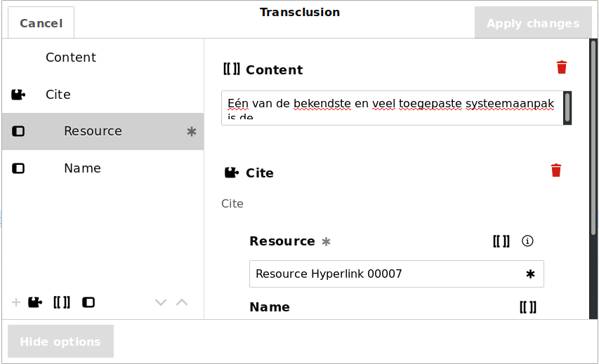This screenshot has width=599, height=364.
Task: Toggle the Hide options button
Action: pos(60,342)
